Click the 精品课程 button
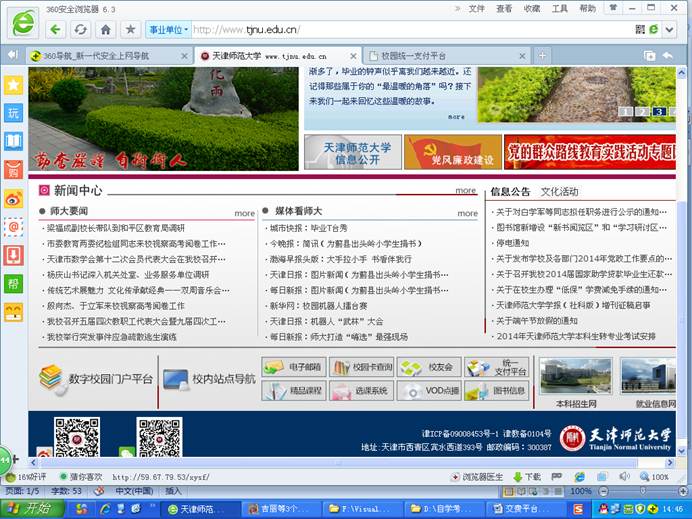 [x=294, y=391]
